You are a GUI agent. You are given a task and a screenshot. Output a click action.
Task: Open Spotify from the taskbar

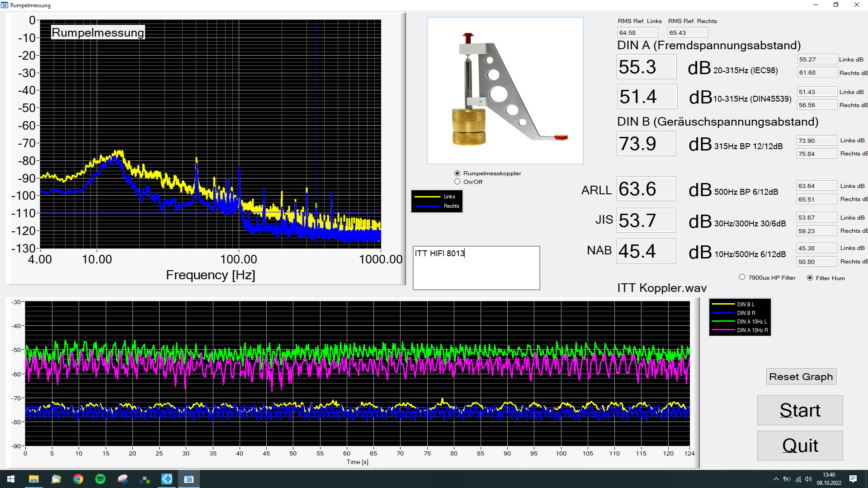coord(100,479)
